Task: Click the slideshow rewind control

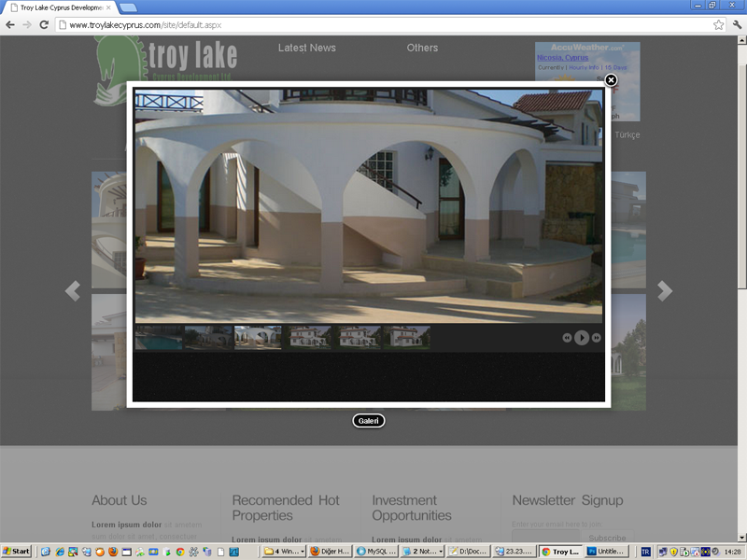Action: (x=567, y=338)
